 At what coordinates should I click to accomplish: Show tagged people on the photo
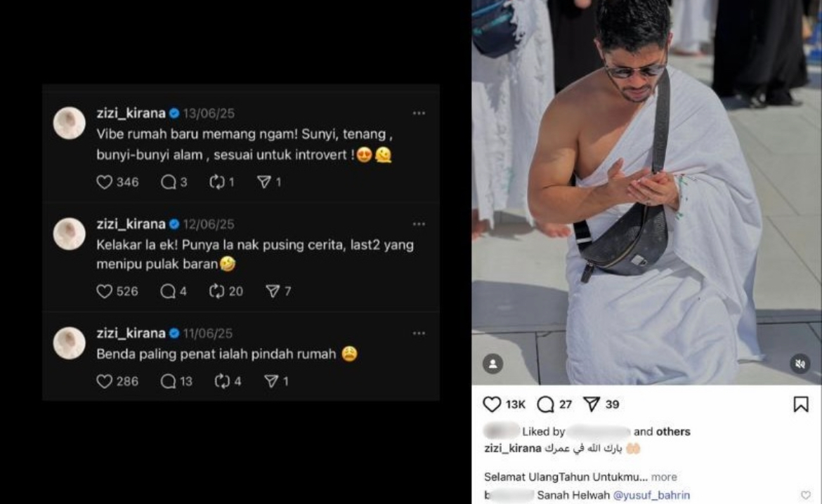pos(492,364)
